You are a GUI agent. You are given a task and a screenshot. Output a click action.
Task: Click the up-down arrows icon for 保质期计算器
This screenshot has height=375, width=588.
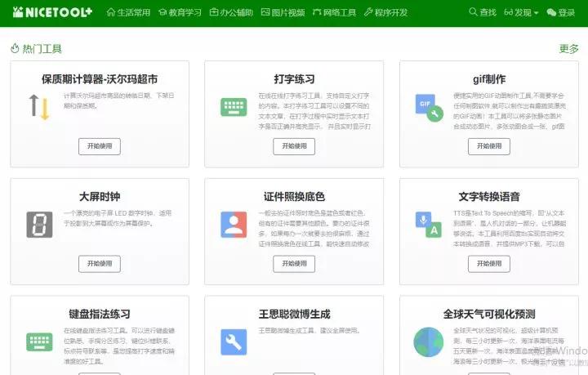click(39, 107)
